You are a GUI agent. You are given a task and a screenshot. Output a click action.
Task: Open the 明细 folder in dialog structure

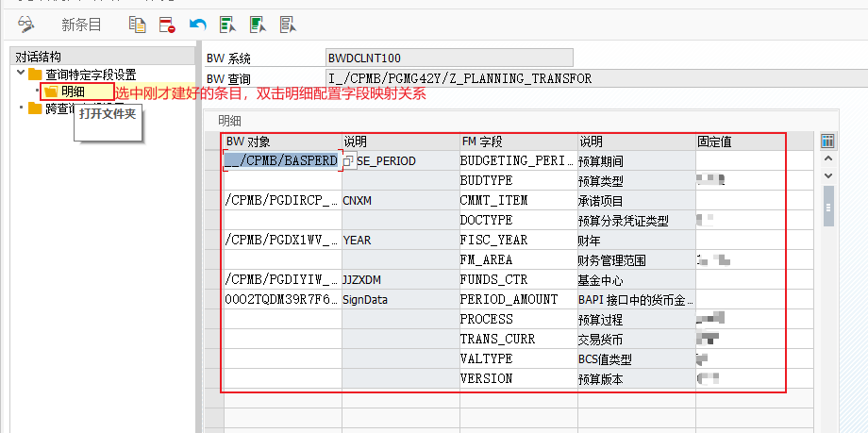(x=65, y=92)
